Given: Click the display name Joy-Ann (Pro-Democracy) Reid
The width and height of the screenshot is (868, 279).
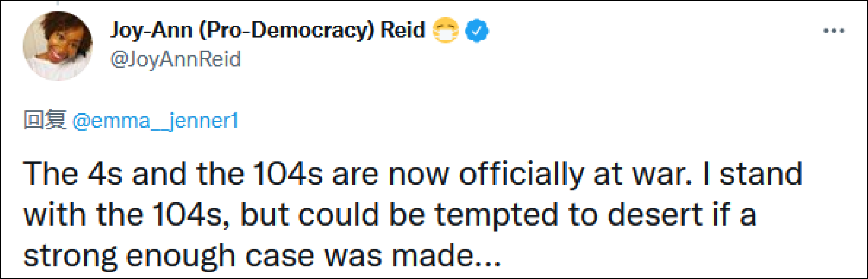Looking at the screenshot, I should tap(268, 30).
